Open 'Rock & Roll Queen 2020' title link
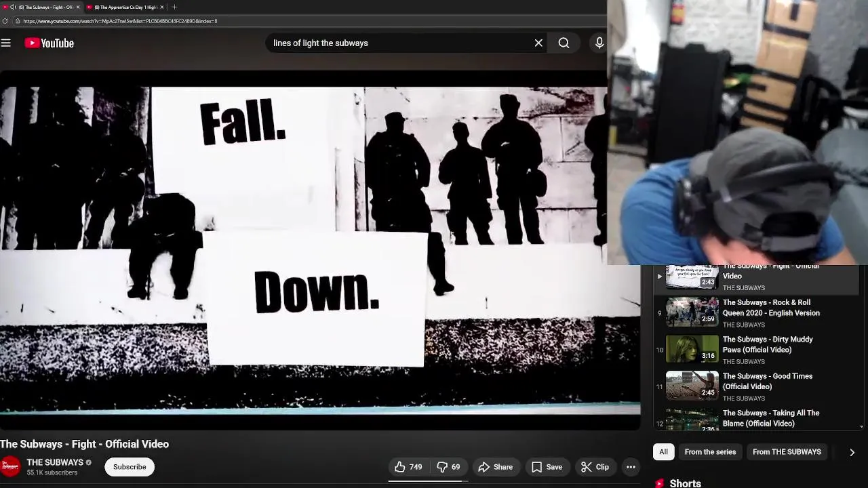The width and height of the screenshot is (868, 488). pos(771,308)
